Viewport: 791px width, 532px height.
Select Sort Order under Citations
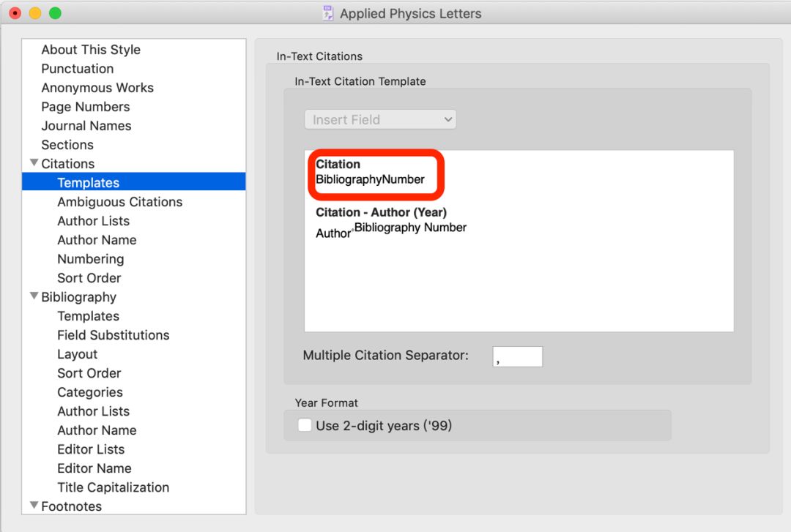tap(89, 278)
